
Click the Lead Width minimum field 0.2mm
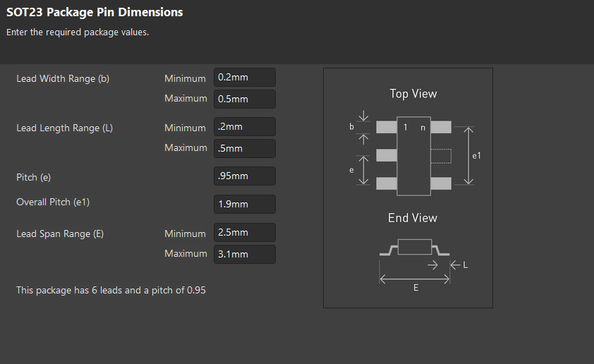click(245, 78)
